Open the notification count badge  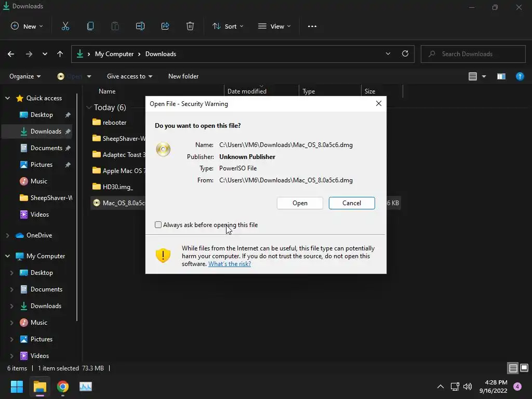click(x=517, y=387)
